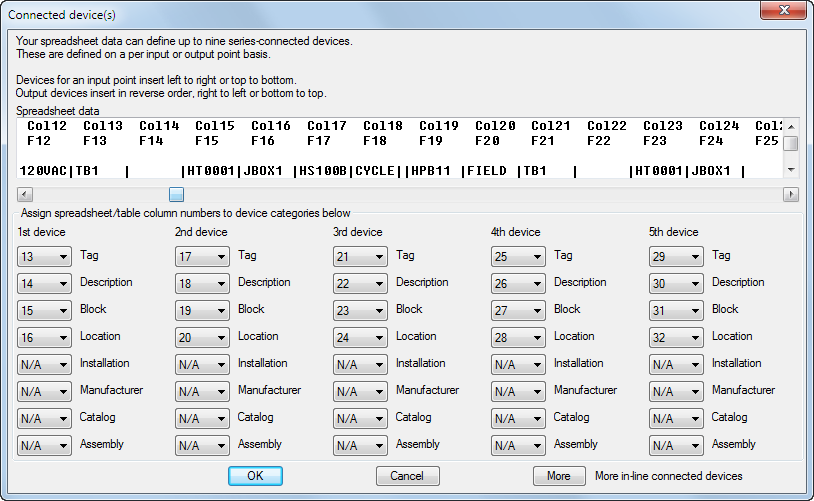814x501 pixels.
Task: Open the 3rd device Tag dropdown
Action: 360,256
